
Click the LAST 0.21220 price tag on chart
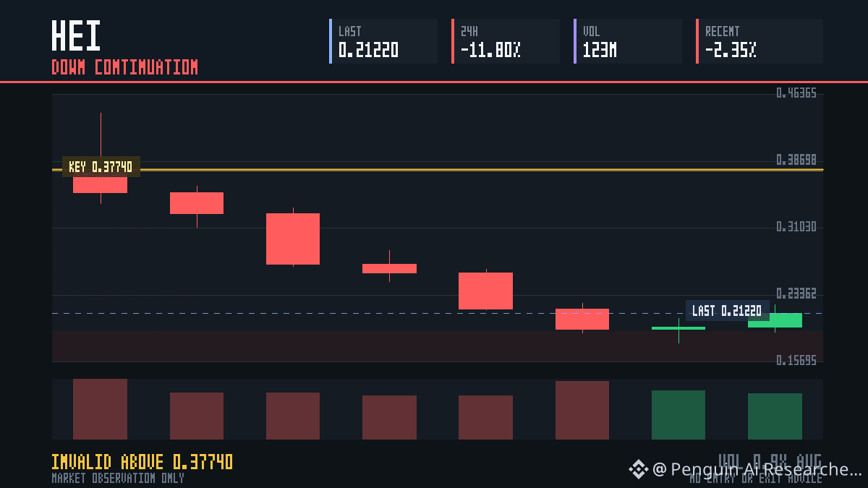click(x=727, y=311)
